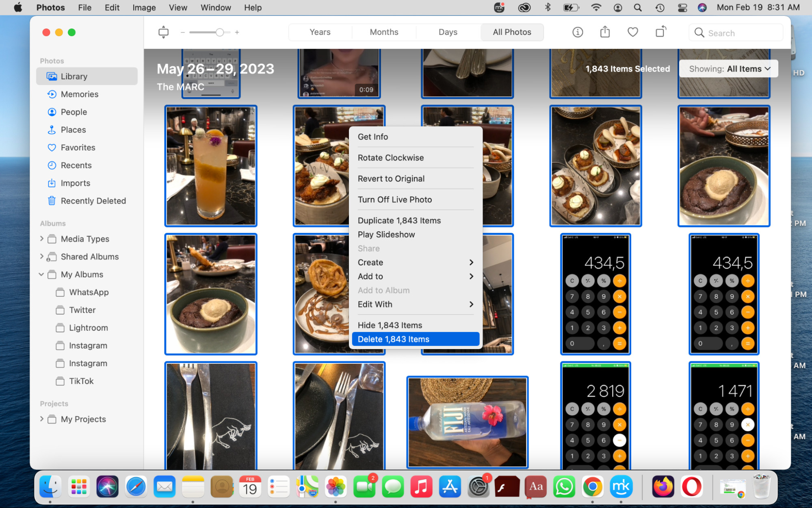Open the View menu in menu bar
This screenshot has width=812, height=508.
(x=178, y=8)
